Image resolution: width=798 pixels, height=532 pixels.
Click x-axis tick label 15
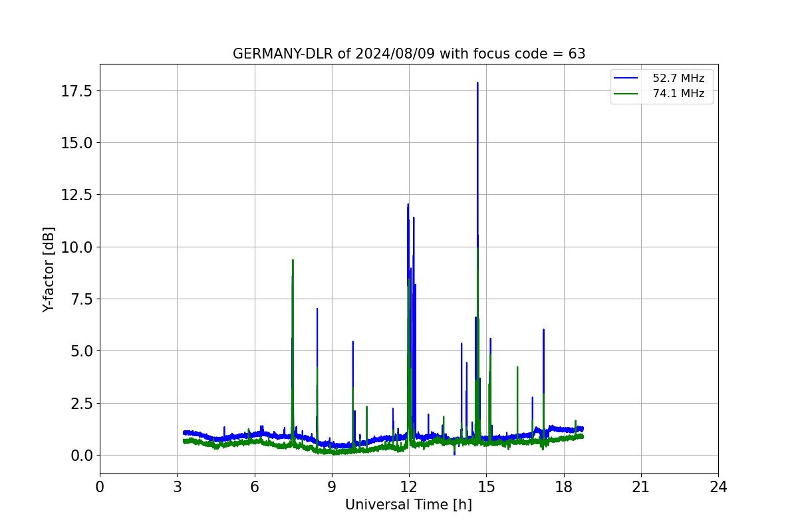pos(486,487)
